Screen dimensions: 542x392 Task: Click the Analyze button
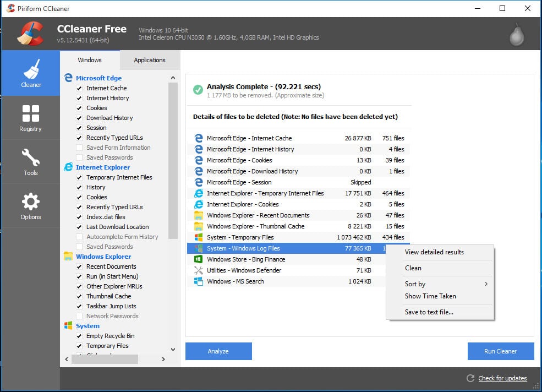tap(218, 351)
